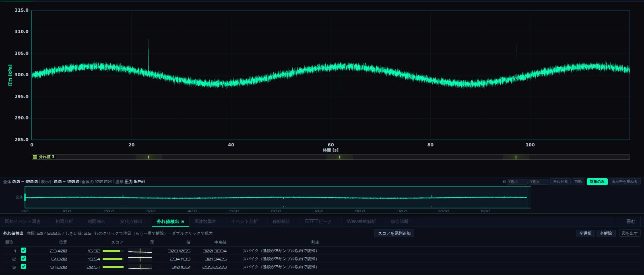Click the スコア column header
The image size is (644, 275).
pos(117,242)
